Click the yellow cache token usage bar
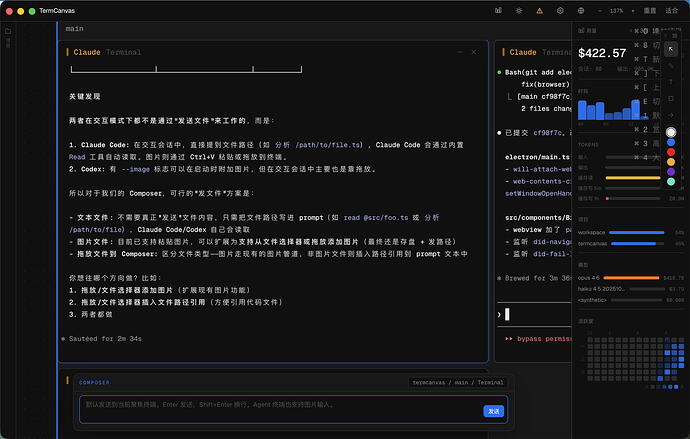This screenshot has width=690, height=439. [633, 178]
